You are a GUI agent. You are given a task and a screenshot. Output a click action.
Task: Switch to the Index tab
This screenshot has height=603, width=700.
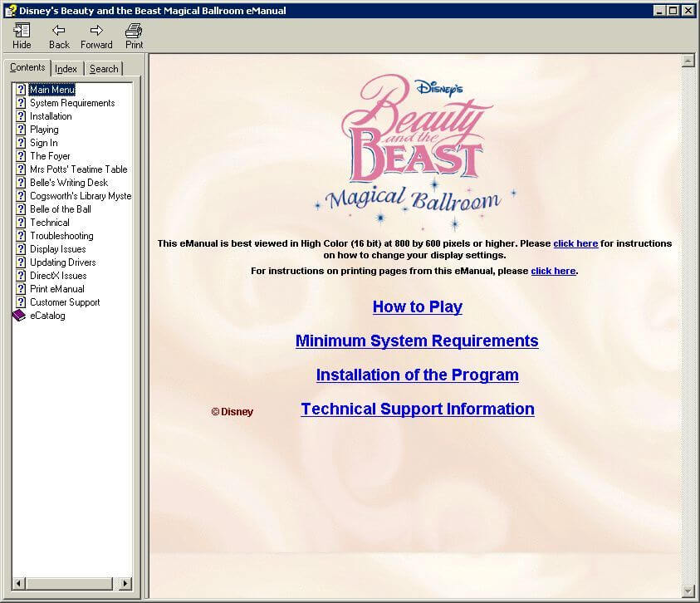point(66,69)
